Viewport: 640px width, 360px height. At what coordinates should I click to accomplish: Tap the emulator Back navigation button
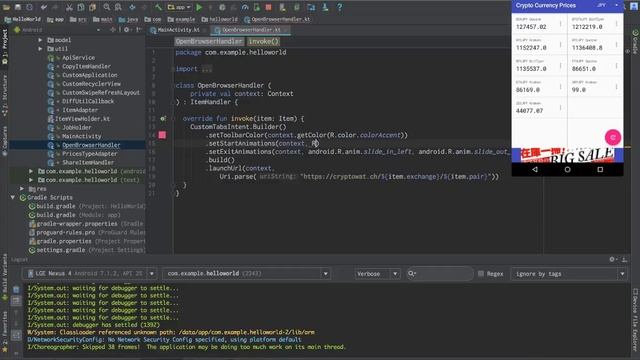click(535, 169)
